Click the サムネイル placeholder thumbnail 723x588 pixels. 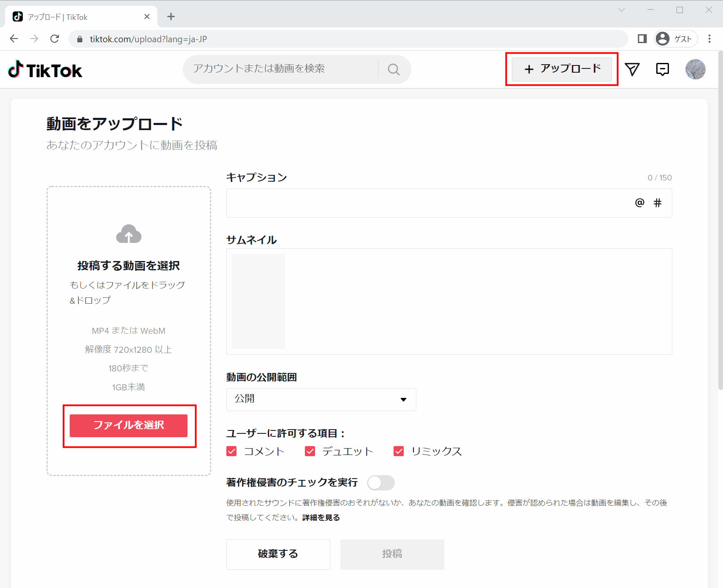[258, 301]
